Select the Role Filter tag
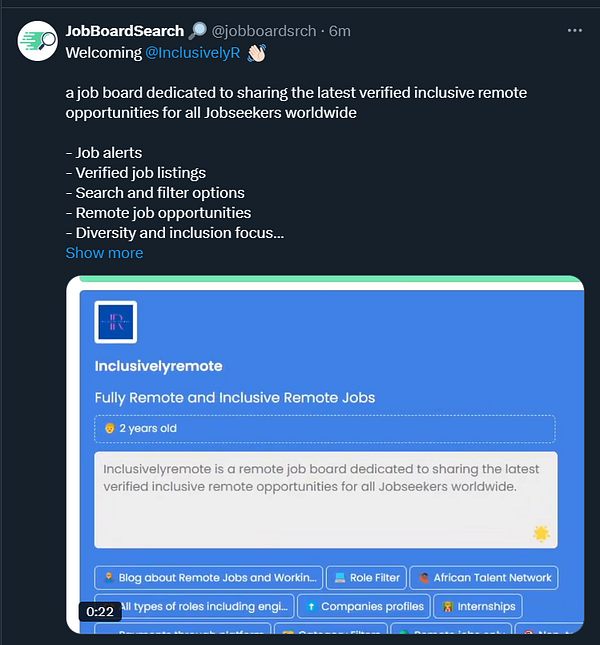 click(365, 577)
